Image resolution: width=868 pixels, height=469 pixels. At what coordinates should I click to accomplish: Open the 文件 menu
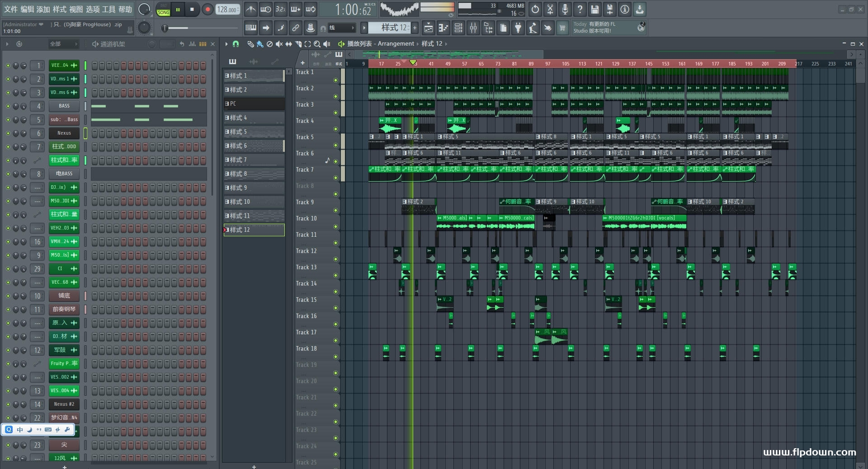(x=11, y=9)
